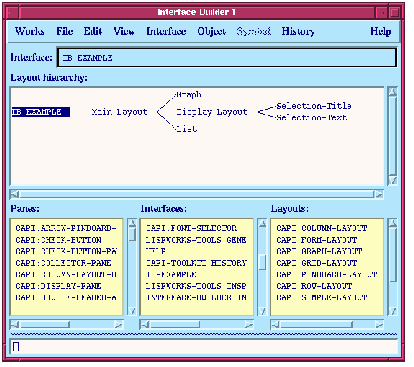Click the Layouts horizontal scroll-right arrow

(x=379, y=324)
